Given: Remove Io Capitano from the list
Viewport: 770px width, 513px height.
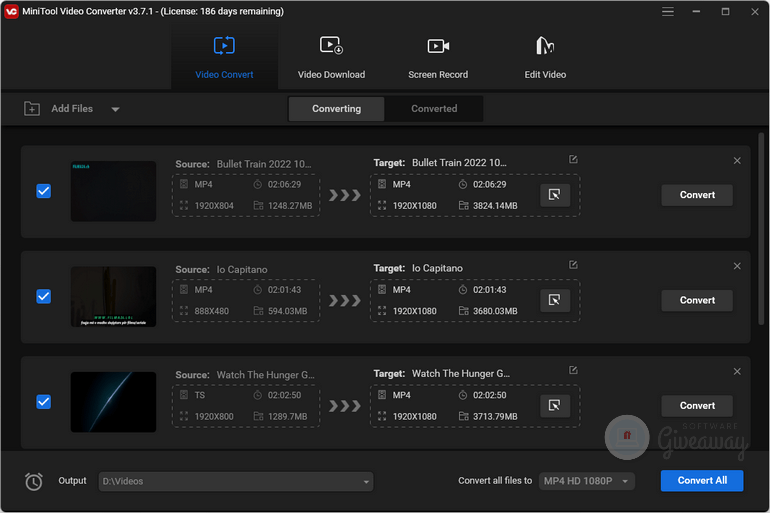Looking at the screenshot, I should tap(737, 266).
